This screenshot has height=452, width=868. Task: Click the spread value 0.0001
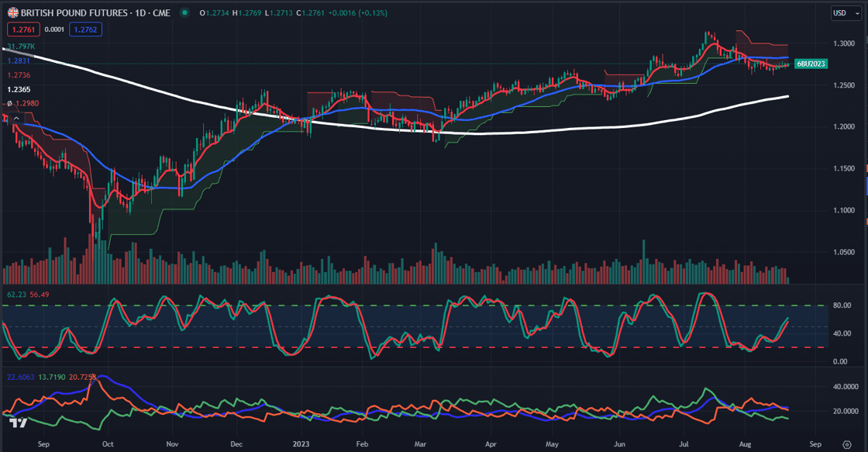(54, 30)
